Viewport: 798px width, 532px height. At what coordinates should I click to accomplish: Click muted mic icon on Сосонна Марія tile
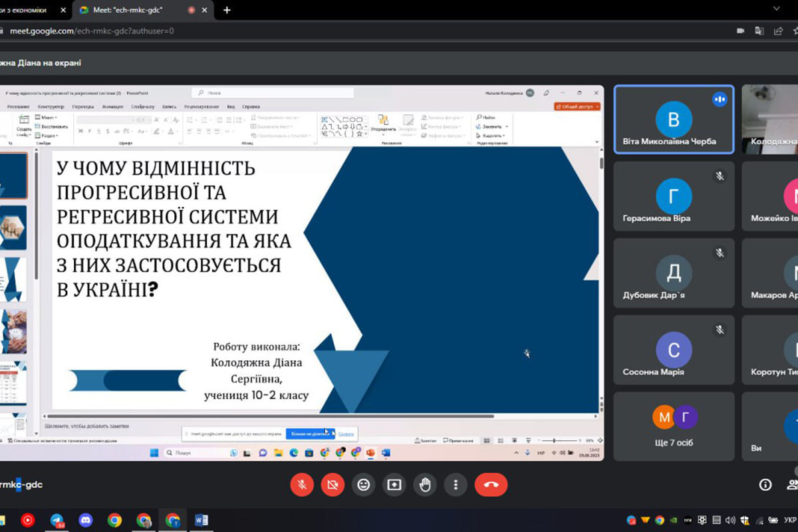tap(719, 329)
